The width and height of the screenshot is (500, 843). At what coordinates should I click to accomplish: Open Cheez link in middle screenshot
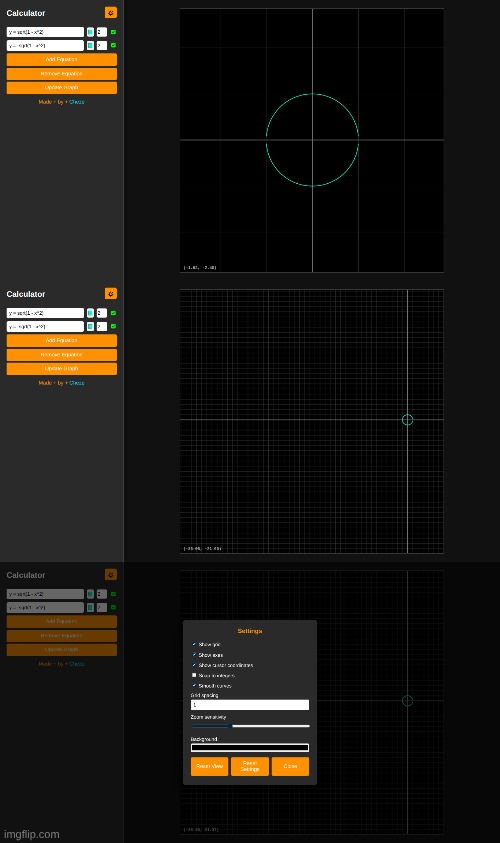(76, 383)
